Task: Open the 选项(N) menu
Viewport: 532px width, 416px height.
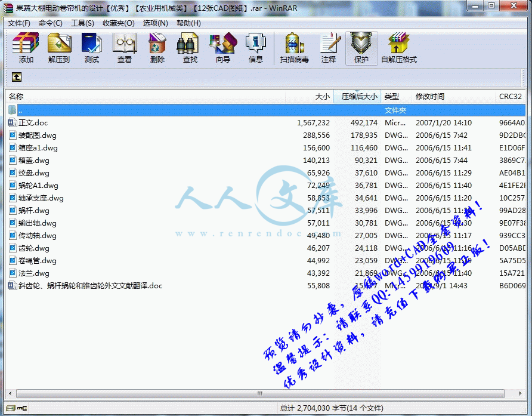Action: tap(156, 23)
